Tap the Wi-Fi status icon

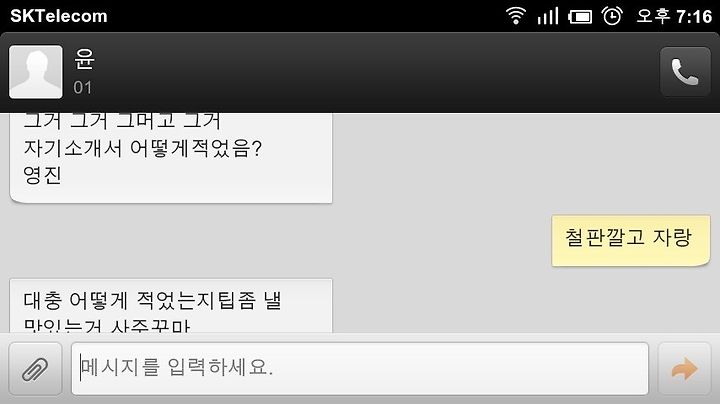(516, 16)
